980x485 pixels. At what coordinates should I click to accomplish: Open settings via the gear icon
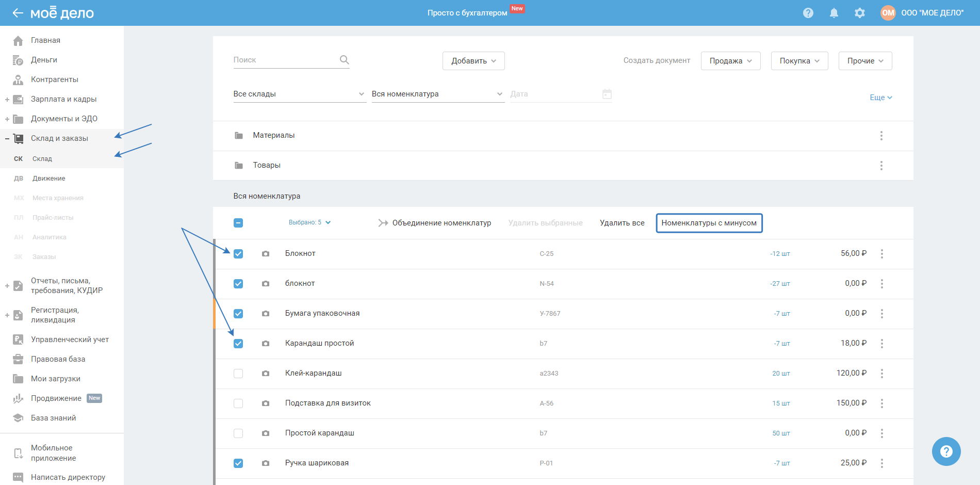[x=859, y=13]
